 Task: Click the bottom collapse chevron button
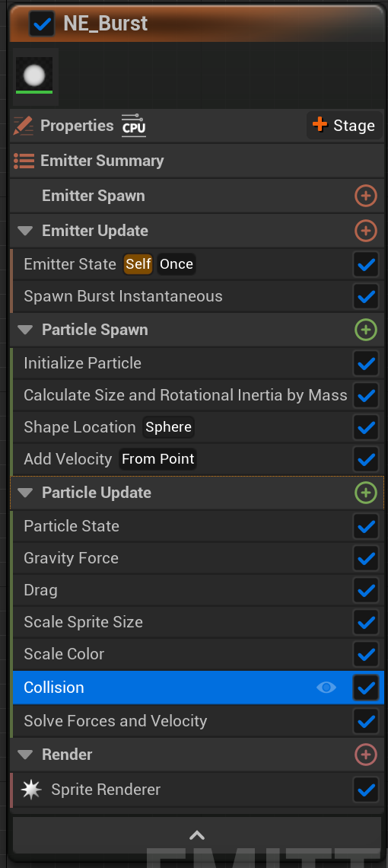coord(197,834)
